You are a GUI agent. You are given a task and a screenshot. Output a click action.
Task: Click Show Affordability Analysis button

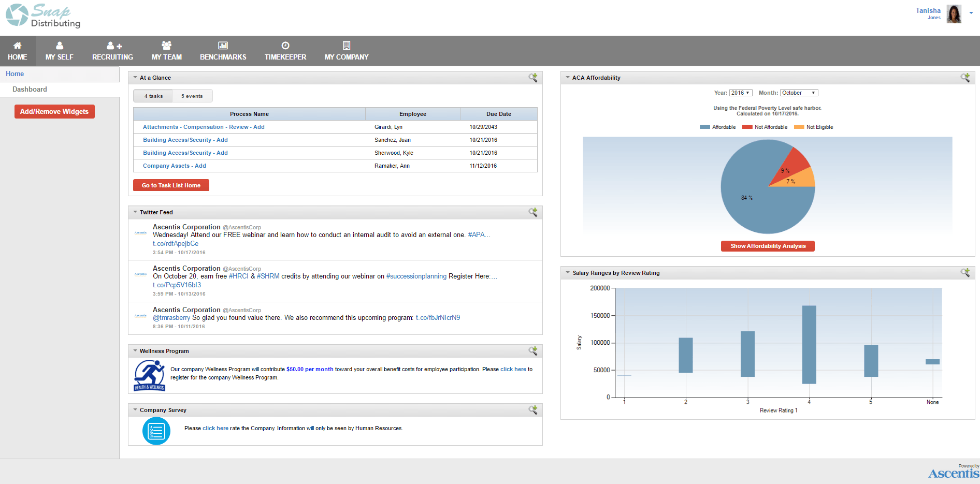pos(768,246)
